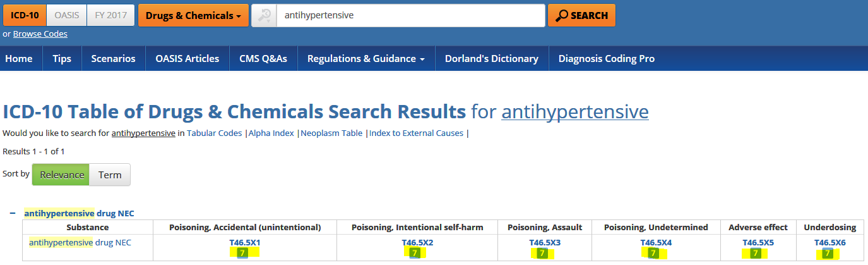
Task: Go to Dorland's Dictionary
Action: 491,59
